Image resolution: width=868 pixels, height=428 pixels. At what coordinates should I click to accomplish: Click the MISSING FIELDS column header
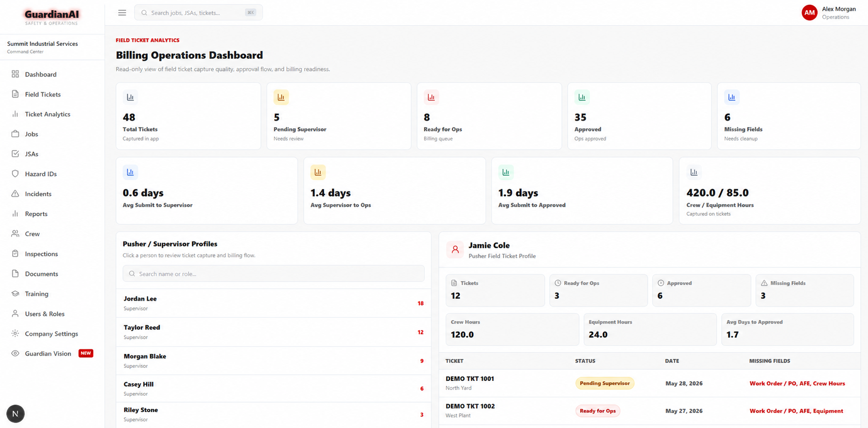coord(770,361)
